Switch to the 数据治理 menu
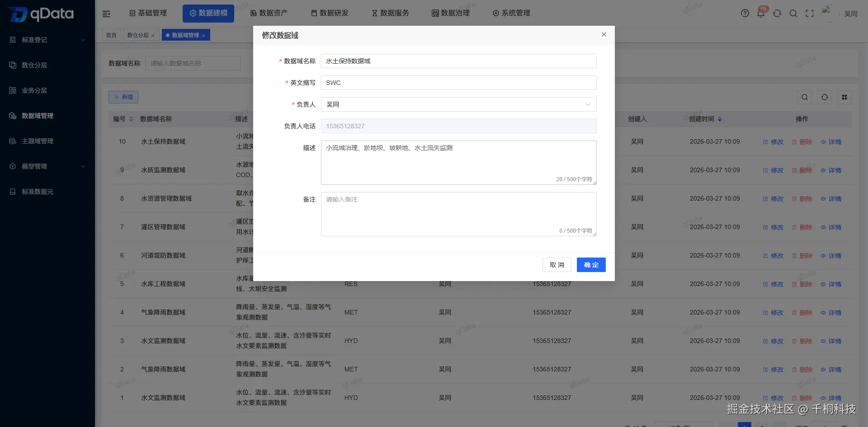 pyautogui.click(x=450, y=13)
